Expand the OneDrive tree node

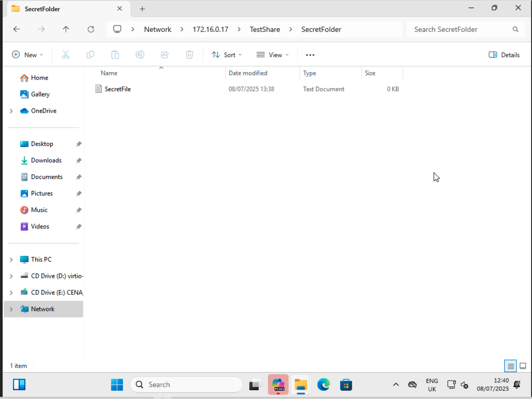[x=11, y=111]
